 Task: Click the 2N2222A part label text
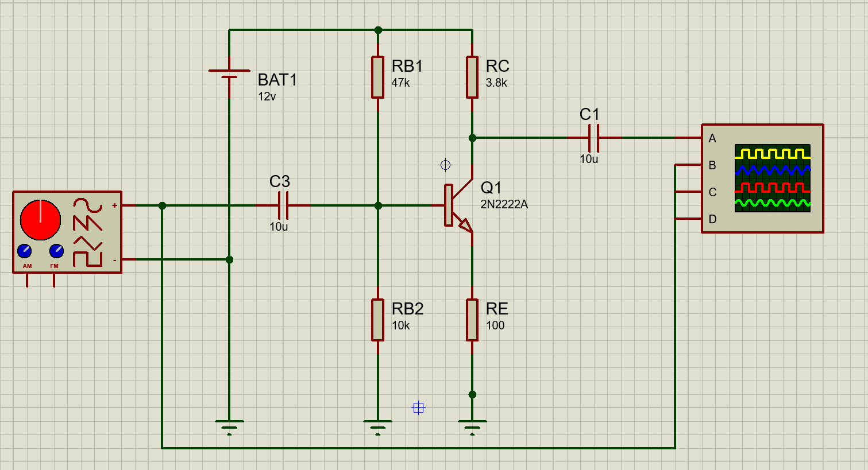point(504,204)
